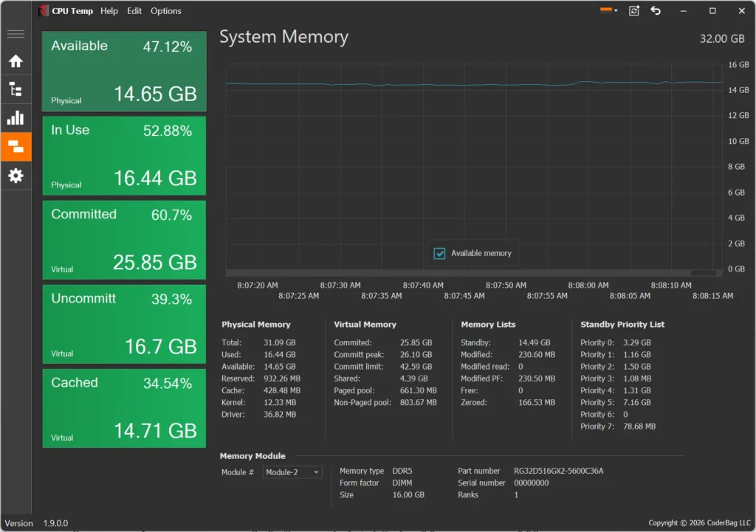Click the System Memory heading
Screen dimensions: 756x532
(284, 37)
